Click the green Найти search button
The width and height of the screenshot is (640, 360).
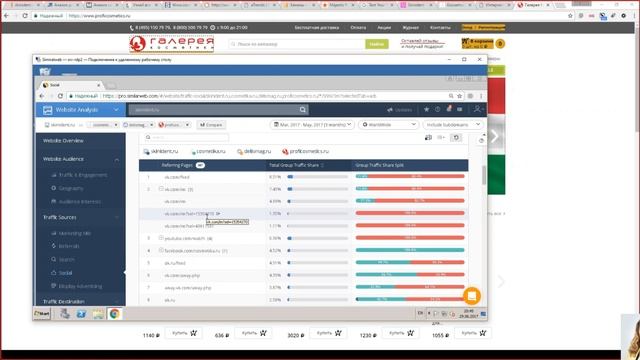click(376, 44)
